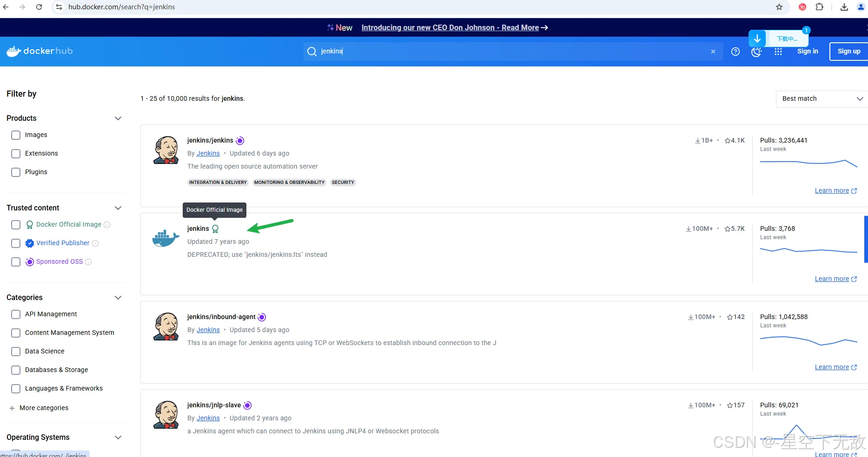The width and height of the screenshot is (868, 457).
Task: Open Jenkins publisher link under jenkins/jnlp-slave
Action: pos(208,418)
